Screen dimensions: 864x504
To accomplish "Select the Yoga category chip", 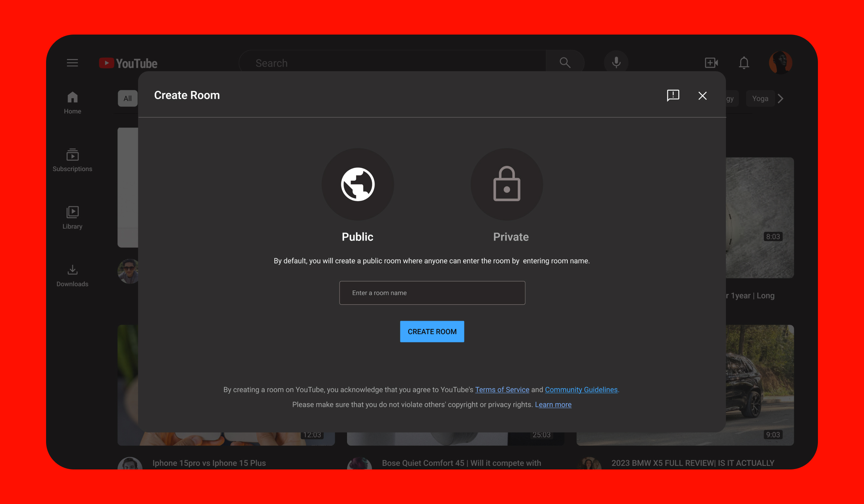I will (760, 99).
